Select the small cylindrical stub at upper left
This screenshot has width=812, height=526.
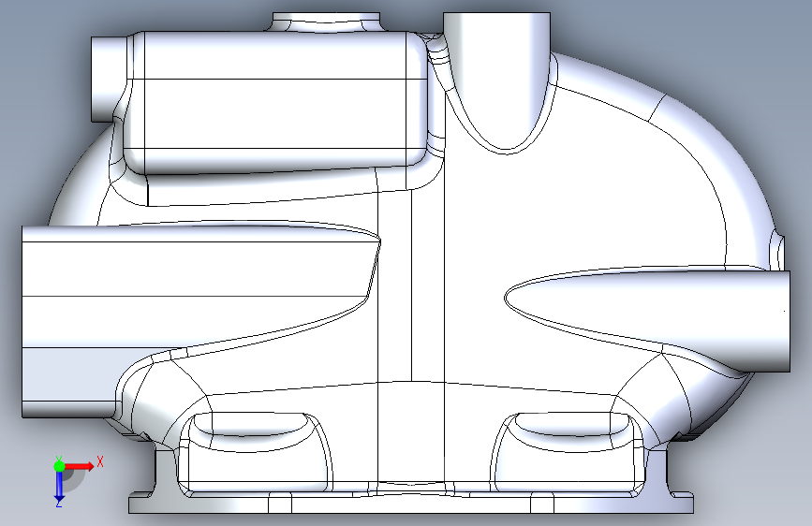coord(108,79)
